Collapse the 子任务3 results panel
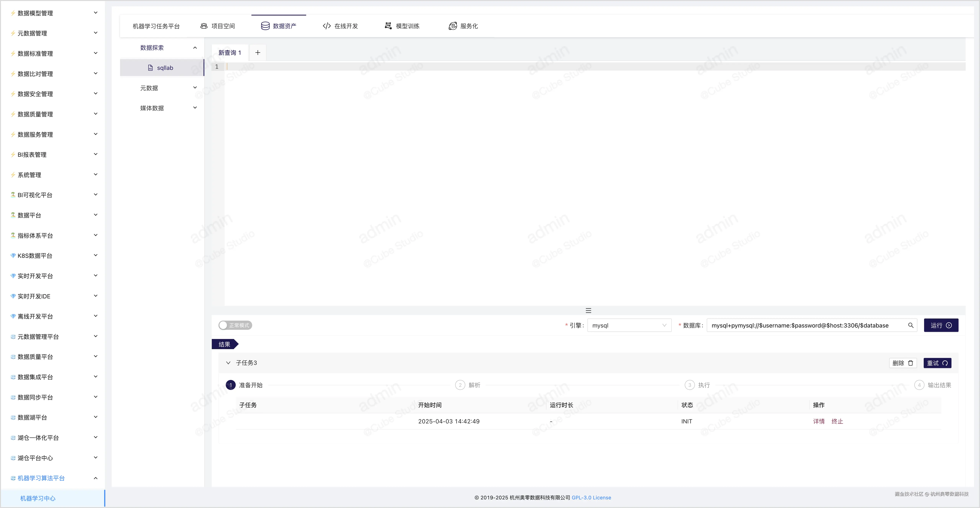The width and height of the screenshot is (980, 508). 228,363
